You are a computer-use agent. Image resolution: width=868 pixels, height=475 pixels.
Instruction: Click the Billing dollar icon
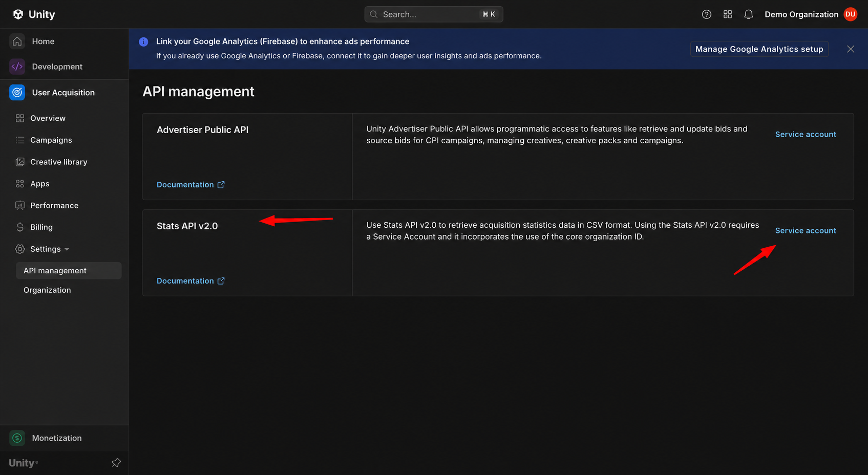[20, 227]
